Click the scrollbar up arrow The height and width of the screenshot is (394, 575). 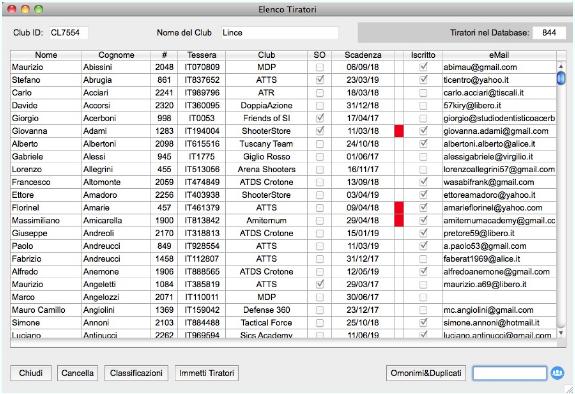[561, 66]
